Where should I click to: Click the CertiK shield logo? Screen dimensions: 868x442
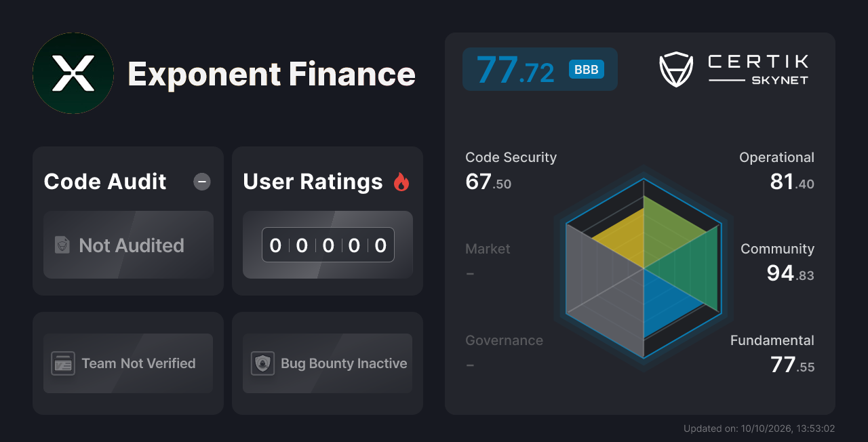(676, 70)
